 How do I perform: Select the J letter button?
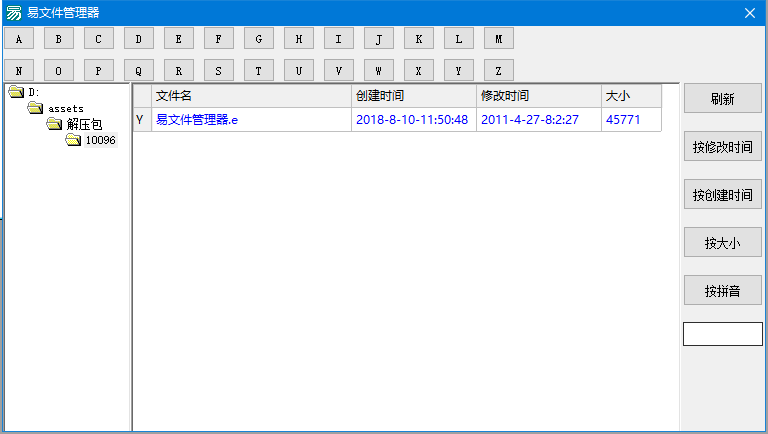pyautogui.click(x=379, y=39)
